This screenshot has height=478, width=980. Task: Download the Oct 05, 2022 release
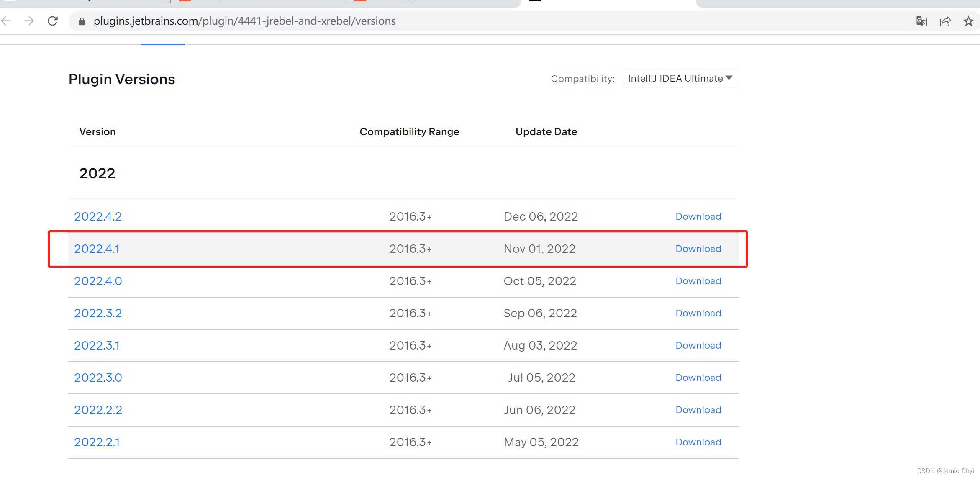(698, 281)
